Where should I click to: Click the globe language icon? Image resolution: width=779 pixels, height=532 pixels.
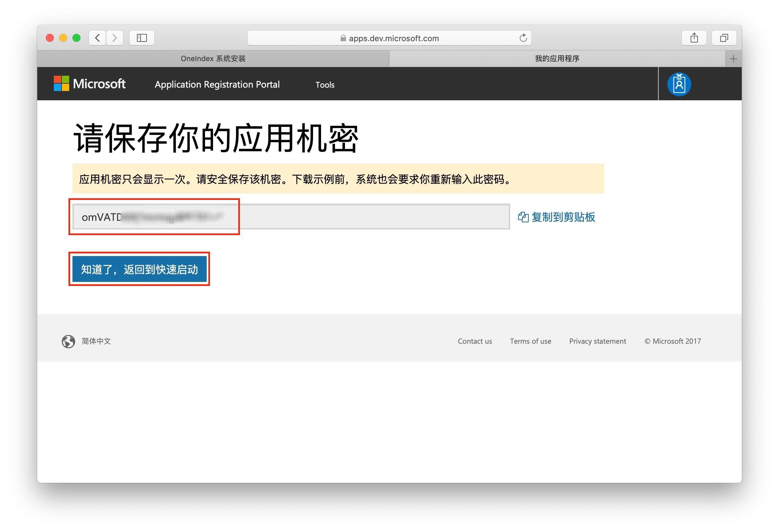tap(68, 341)
